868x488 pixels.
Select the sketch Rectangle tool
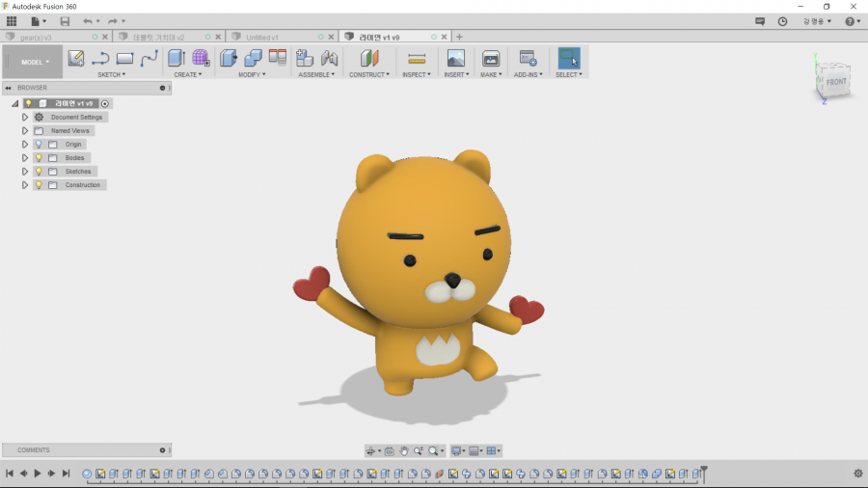[x=124, y=59]
